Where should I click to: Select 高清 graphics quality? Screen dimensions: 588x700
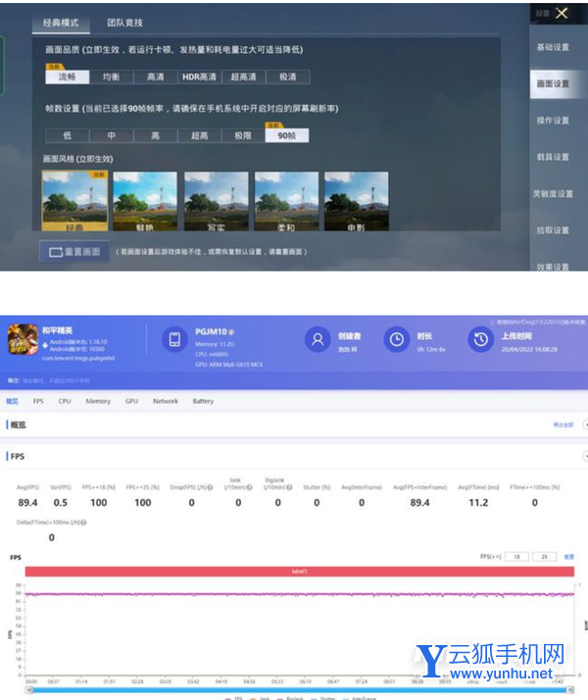click(155, 76)
